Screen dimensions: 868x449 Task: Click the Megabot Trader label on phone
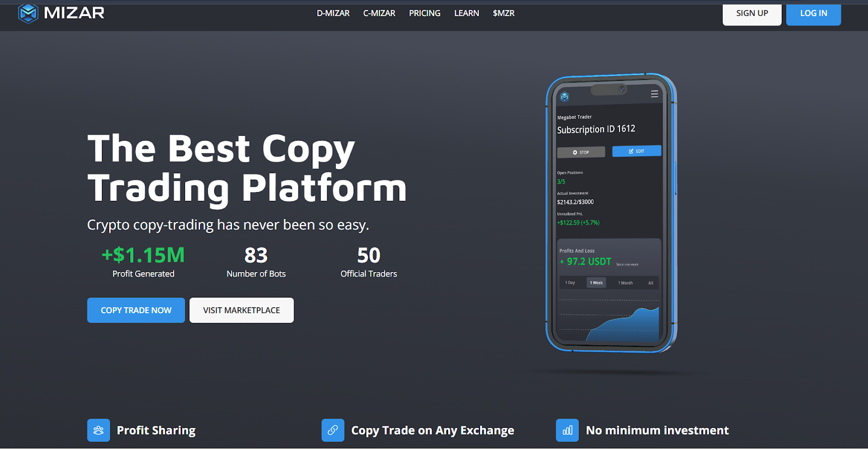(x=574, y=117)
